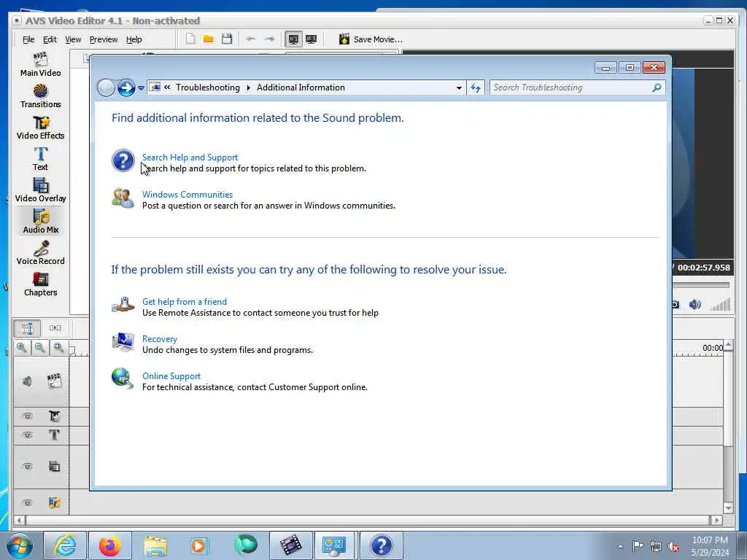The width and height of the screenshot is (747, 560).
Task: Click the muted volume tray icon
Action: click(x=673, y=546)
